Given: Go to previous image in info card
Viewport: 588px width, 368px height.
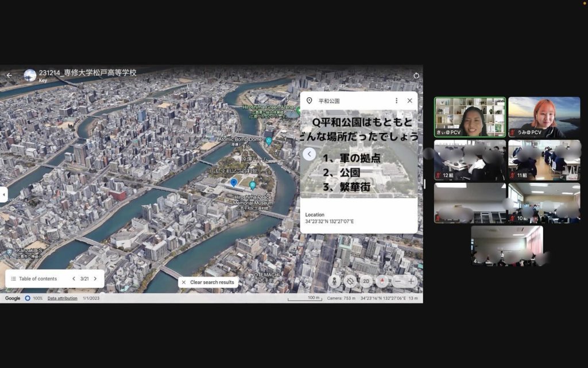Looking at the screenshot, I should 310,154.
